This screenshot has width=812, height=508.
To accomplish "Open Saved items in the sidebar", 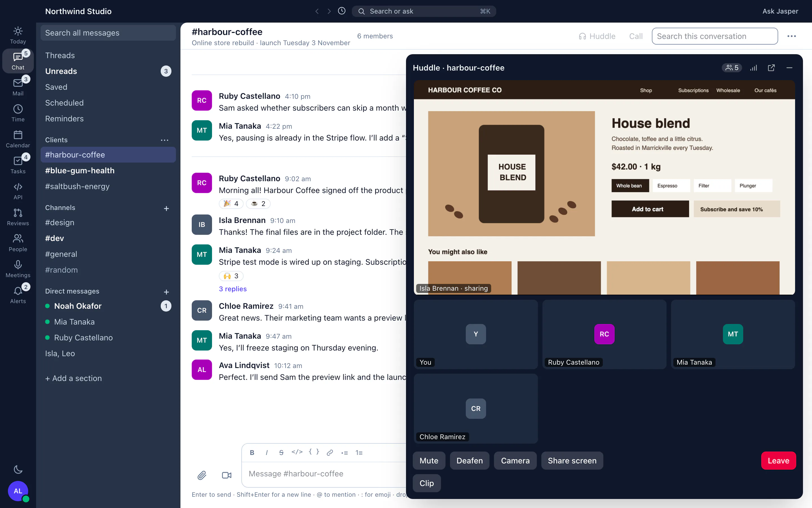I will tap(108, 87).
